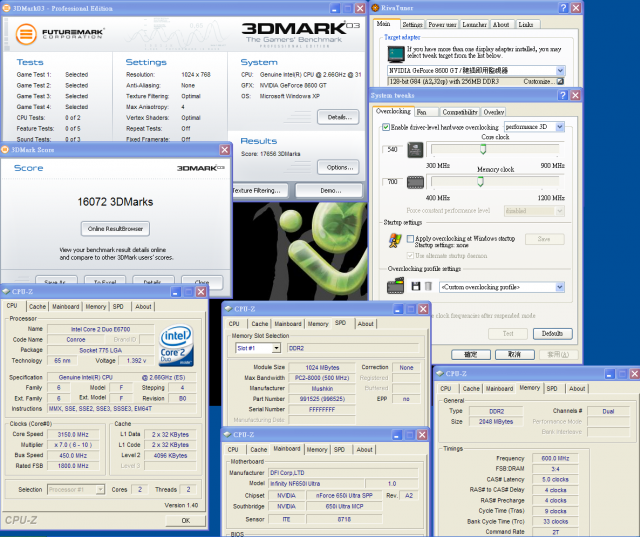Open RivaTuner Links tab

pyautogui.click(x=527, y=24)
